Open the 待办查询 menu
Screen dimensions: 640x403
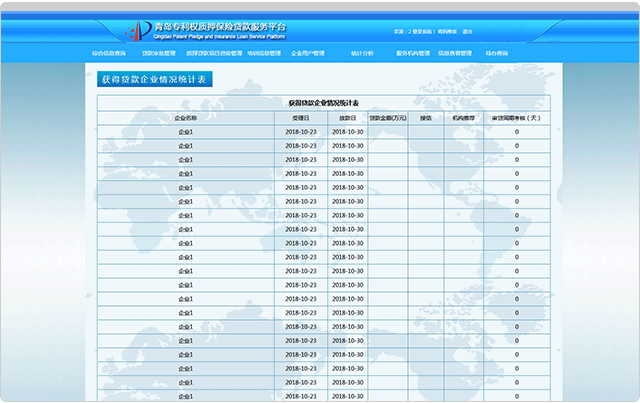pos(496,52)
